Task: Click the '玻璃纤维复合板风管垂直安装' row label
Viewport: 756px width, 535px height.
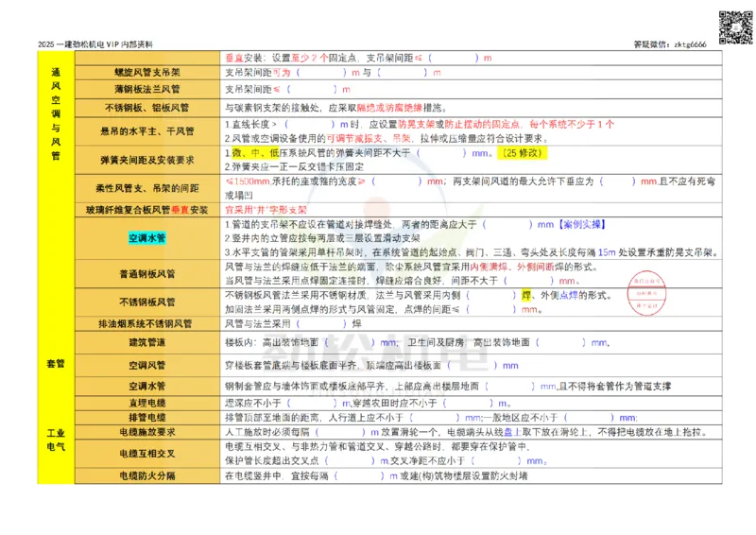Action: pyautogui.click(x=147, y=210)
